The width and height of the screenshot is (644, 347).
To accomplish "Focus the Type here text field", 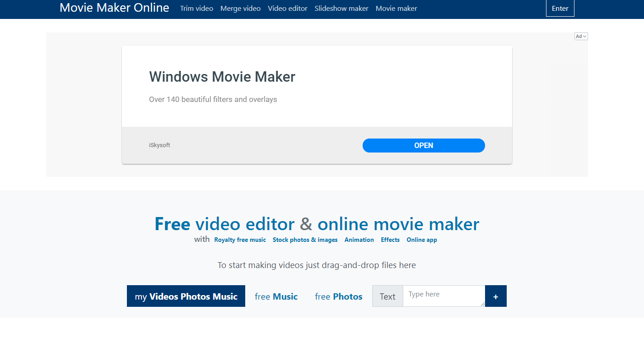I will [x=444, y=296].
